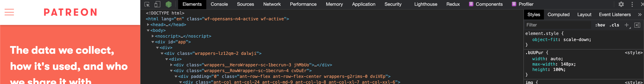This screenshot has height=84, width=644.
Task: Expand the noscript element node
Action: [153, 36]
